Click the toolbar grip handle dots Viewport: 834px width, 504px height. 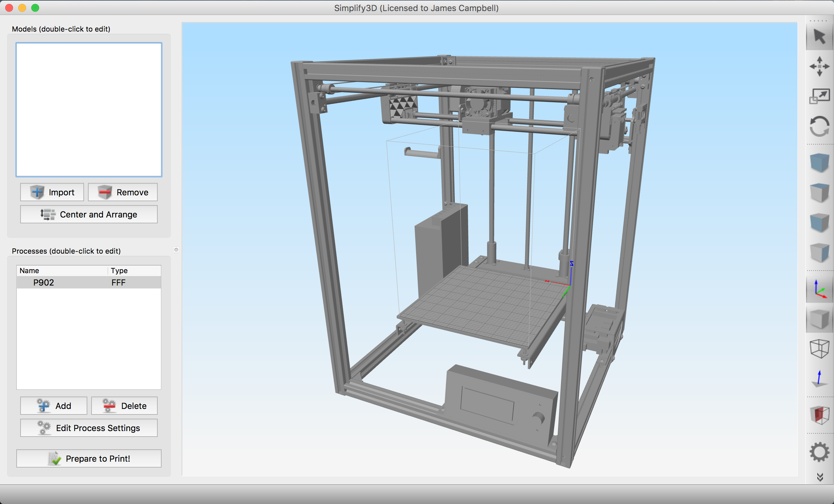click(x=818, y=21)
